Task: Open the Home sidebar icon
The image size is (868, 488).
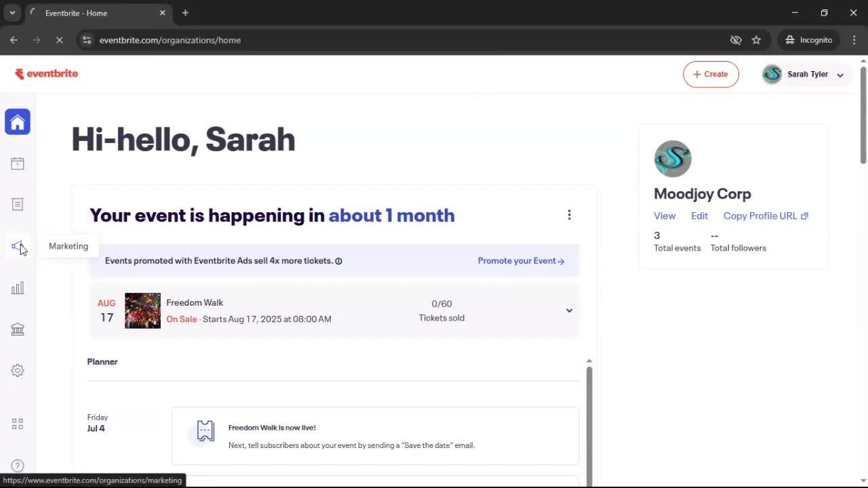Action: point(18,122)
